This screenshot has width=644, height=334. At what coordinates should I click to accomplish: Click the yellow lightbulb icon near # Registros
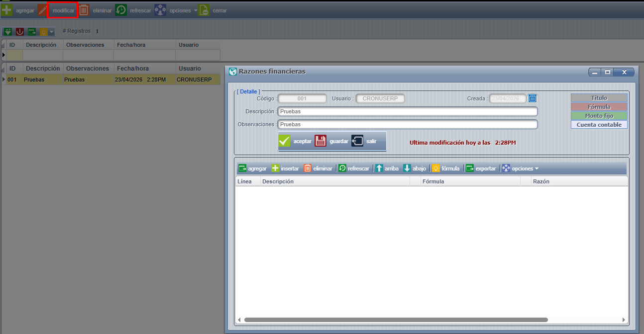(x=43, y=31)
